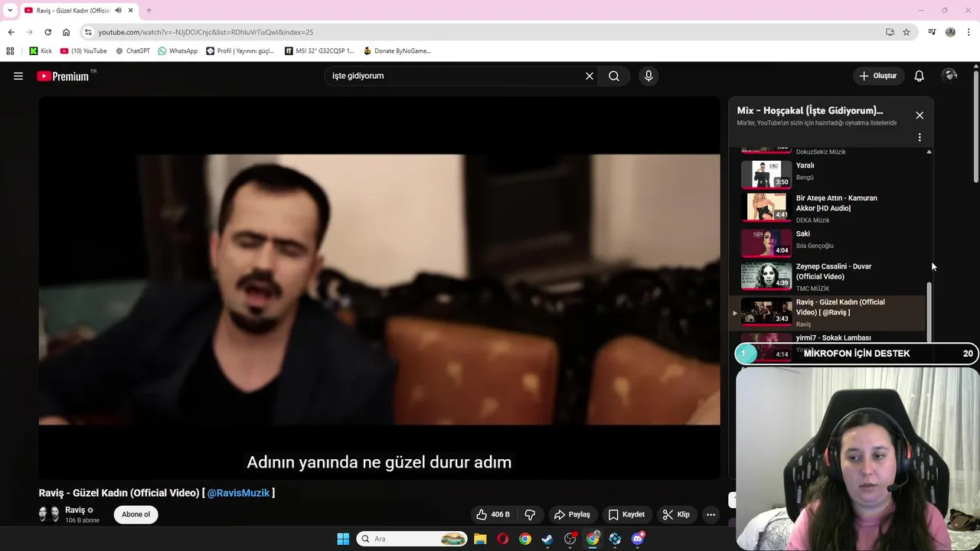Viewport: 980px width, 551px height.
Task: View site information icon in address bar
Action: point(88,32)
